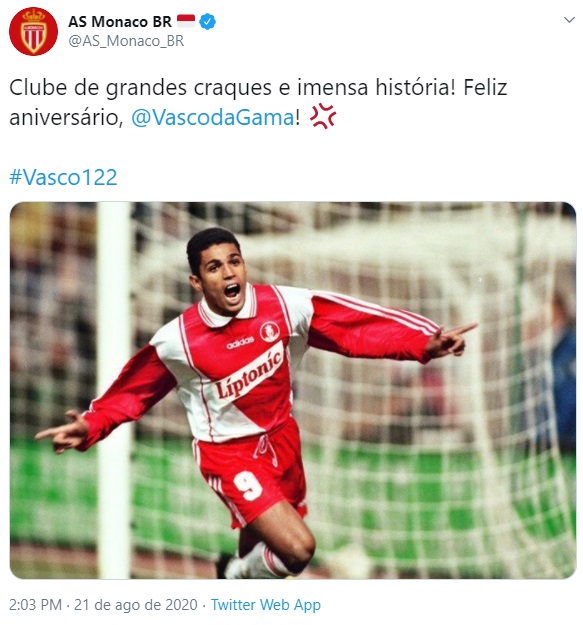Visit the @AS_Monaco_BR handle
Screen dimensions: 583x625
[126, 41]
